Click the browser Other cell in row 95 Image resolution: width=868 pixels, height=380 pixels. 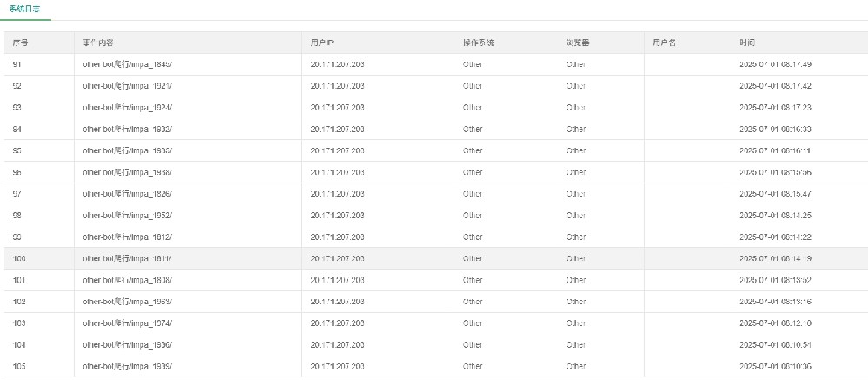point(576,150)
